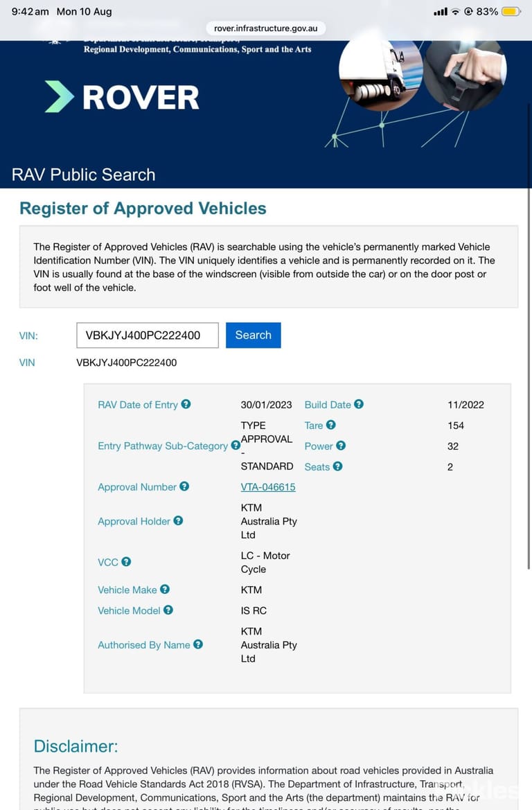Focus the VIN input field
The width and height of the screenshot is (532, 810).
[x=148, y=335]
